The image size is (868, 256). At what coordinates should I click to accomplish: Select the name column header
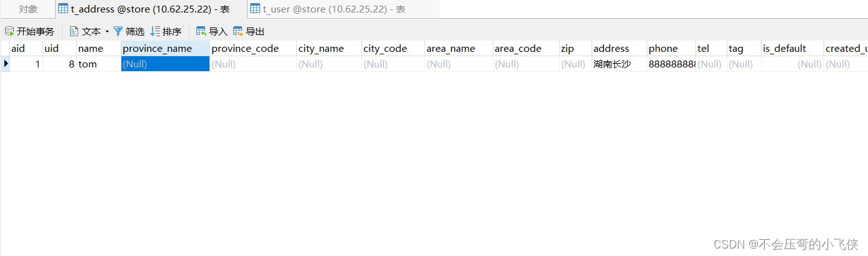click(99, 48)
